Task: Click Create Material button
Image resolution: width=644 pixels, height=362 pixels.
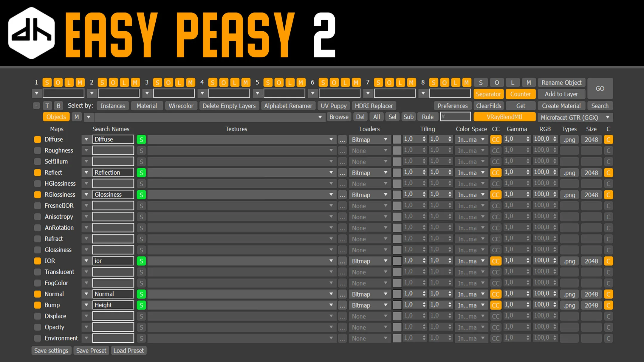Action: click(561, 106)
